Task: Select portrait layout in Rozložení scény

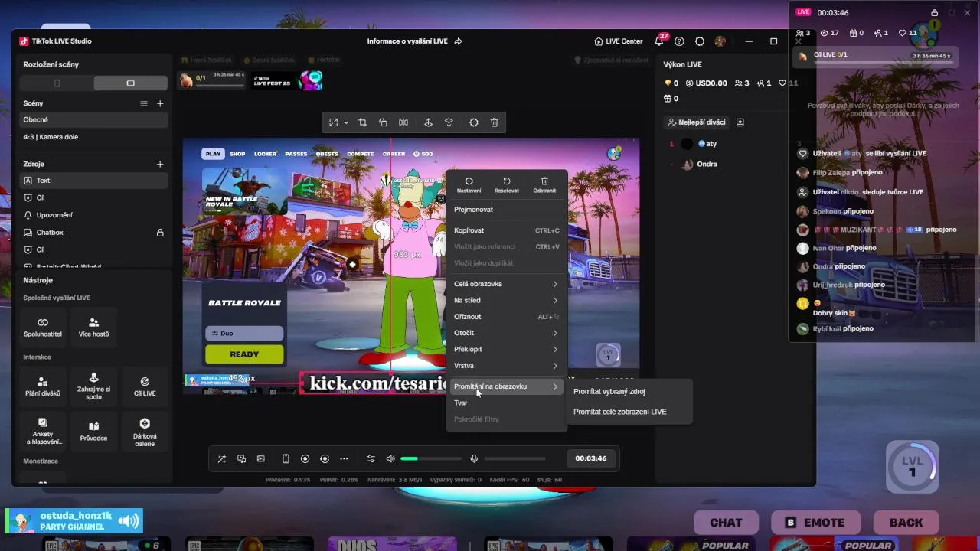Action: [57, 83]
